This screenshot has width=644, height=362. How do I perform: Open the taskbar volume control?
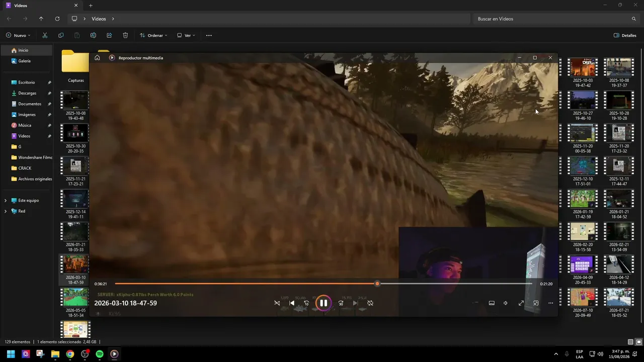(600, 354)
